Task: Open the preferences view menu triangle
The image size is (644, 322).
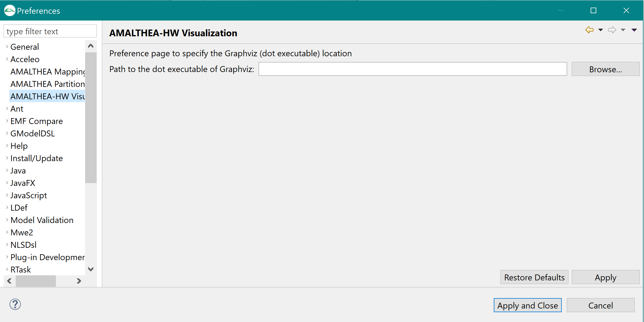Action: pos(634,30)
